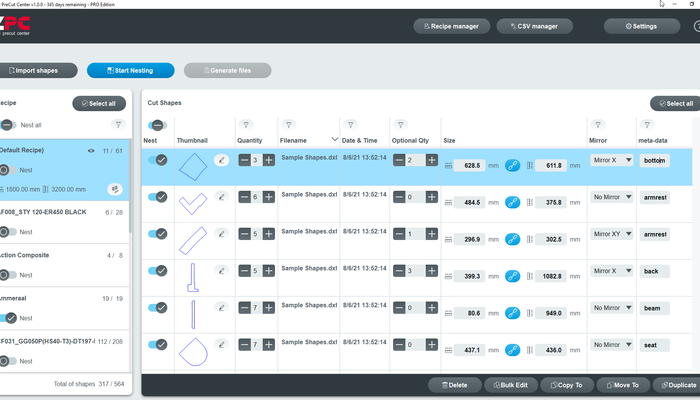Click the edit pencil icon for bottom shape
Image resolution: width=700 pixels, height=400 pixels.
coord(221,160)
